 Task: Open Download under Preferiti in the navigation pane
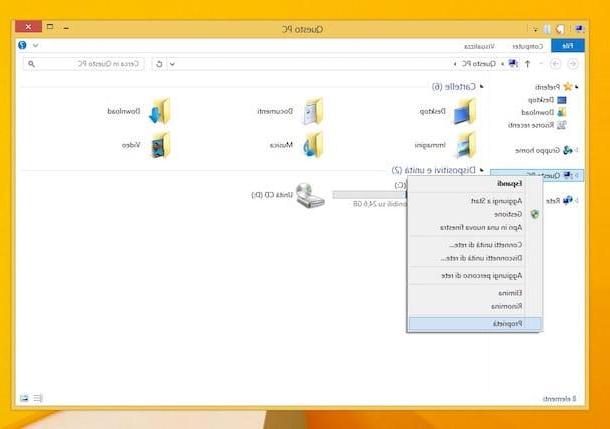pyautogui.click(x=544, y=112)
